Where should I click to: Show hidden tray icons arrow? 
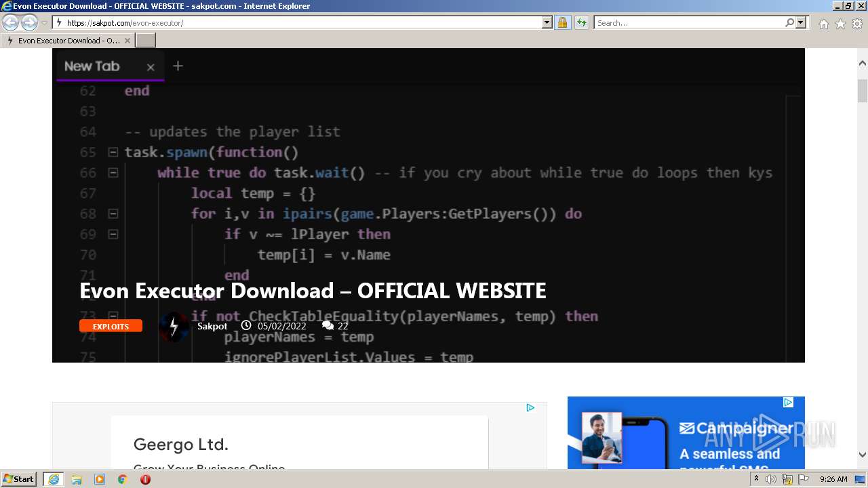point(756,479)
